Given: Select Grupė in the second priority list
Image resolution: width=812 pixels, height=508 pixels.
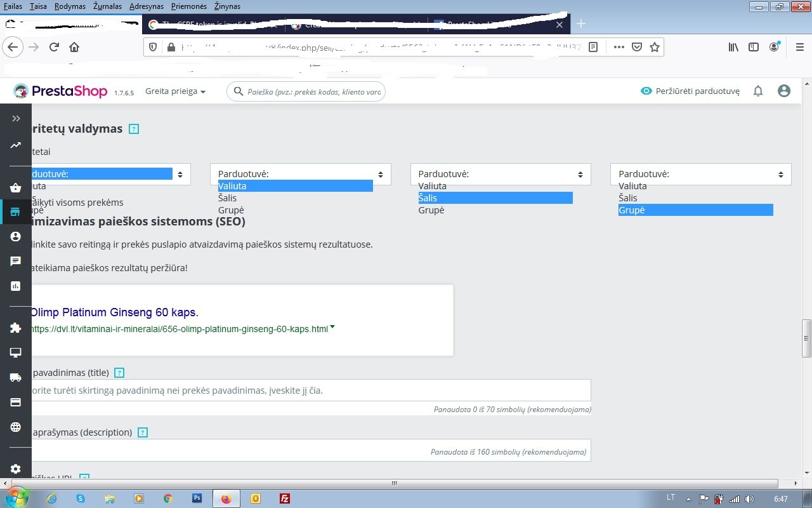Looking at the screenshot, I should [x=295, y=210].
